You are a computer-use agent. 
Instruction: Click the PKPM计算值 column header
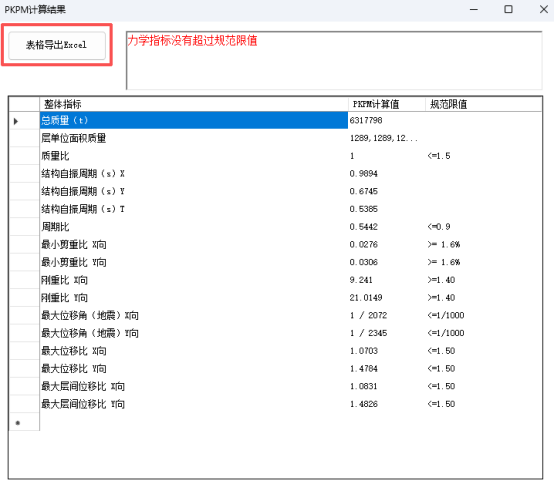[x=387, y=104]
